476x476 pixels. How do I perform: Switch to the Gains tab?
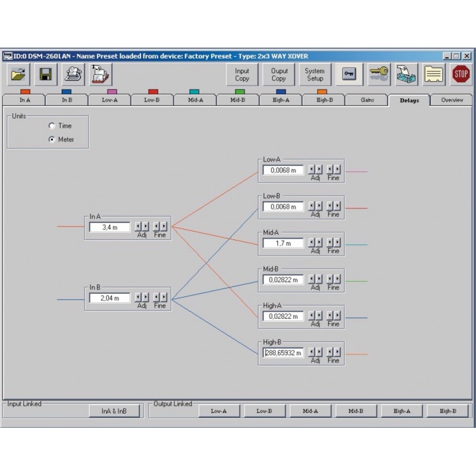(x=367, y=100)
